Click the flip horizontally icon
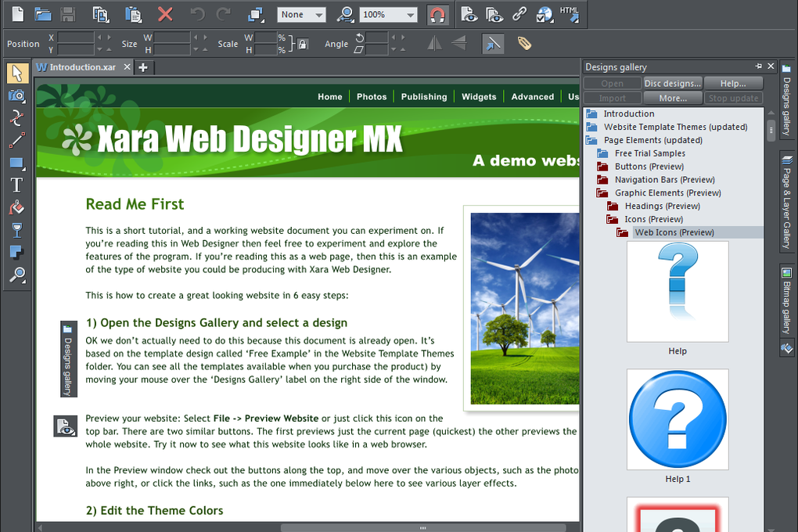The height and width of the screenshot is (532, 798). tap(434, 43)
